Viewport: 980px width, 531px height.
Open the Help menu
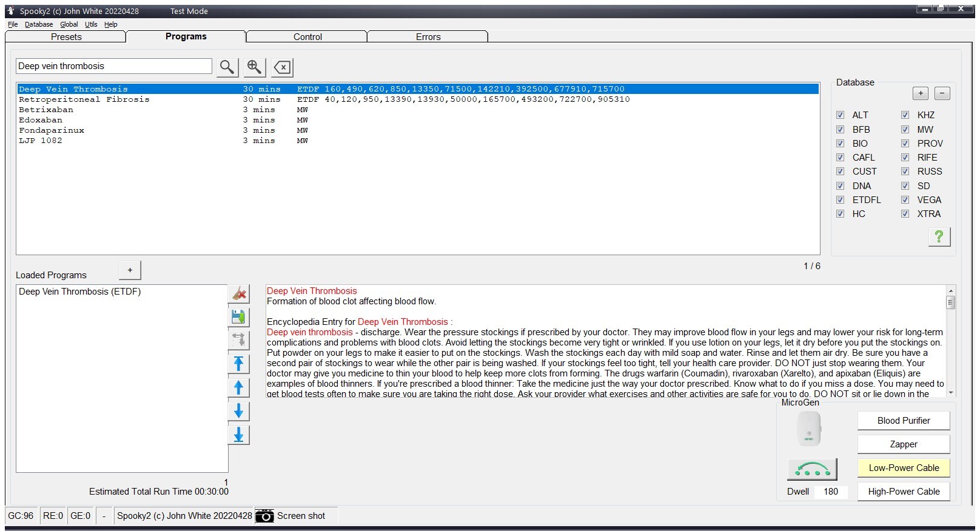pos(110,24)
